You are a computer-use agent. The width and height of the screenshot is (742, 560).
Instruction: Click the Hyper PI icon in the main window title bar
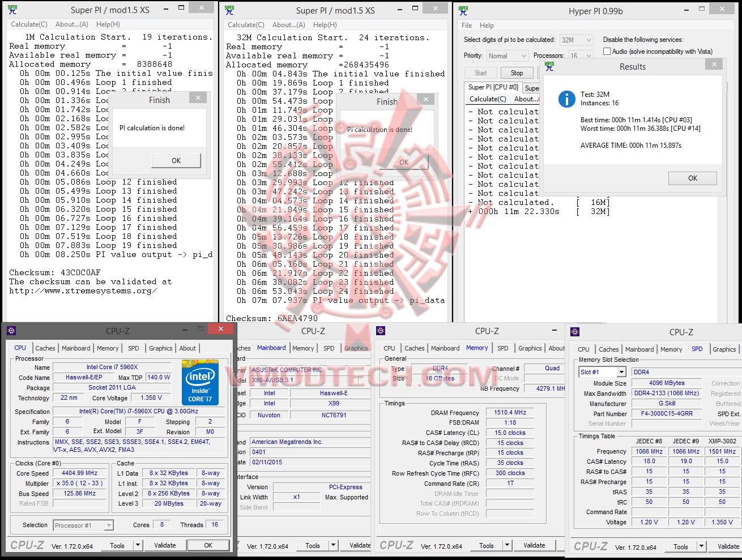tap(463, 10)
